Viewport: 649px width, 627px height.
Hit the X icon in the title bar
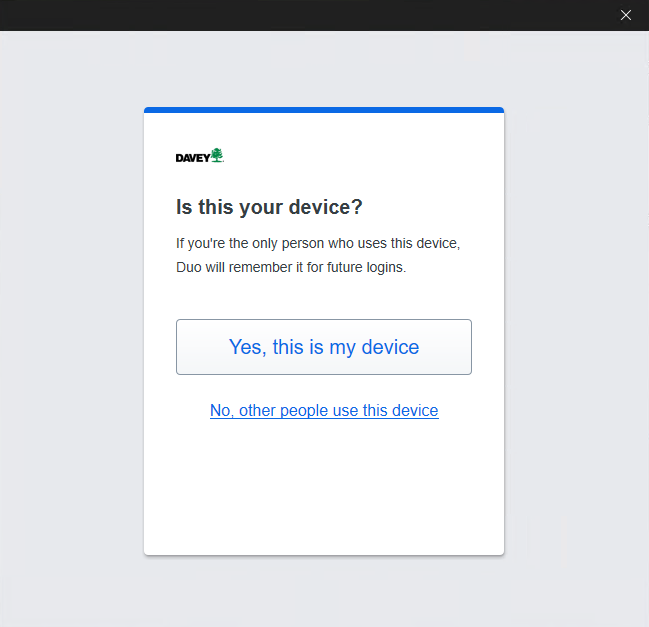[x=626, y=15]
